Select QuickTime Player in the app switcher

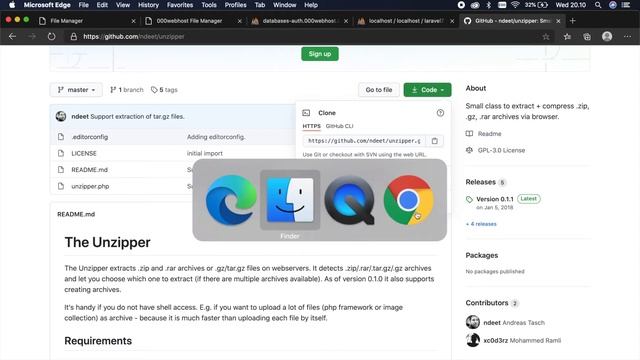[x=349, y=200]
